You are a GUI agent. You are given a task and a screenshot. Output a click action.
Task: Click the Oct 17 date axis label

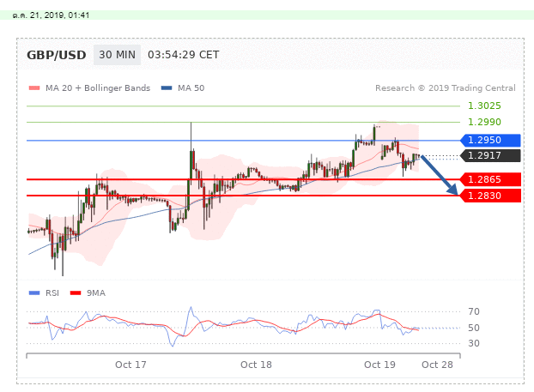click(130, 365)
